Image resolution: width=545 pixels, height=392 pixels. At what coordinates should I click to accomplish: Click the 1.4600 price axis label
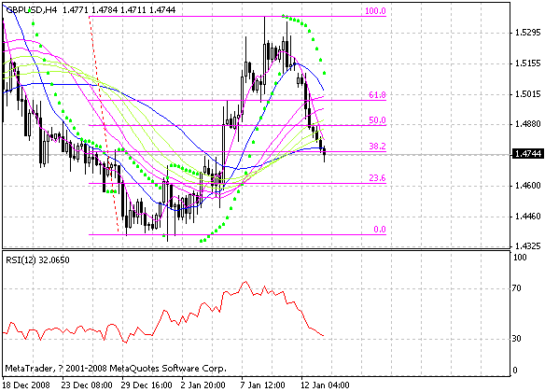point(527,186)
